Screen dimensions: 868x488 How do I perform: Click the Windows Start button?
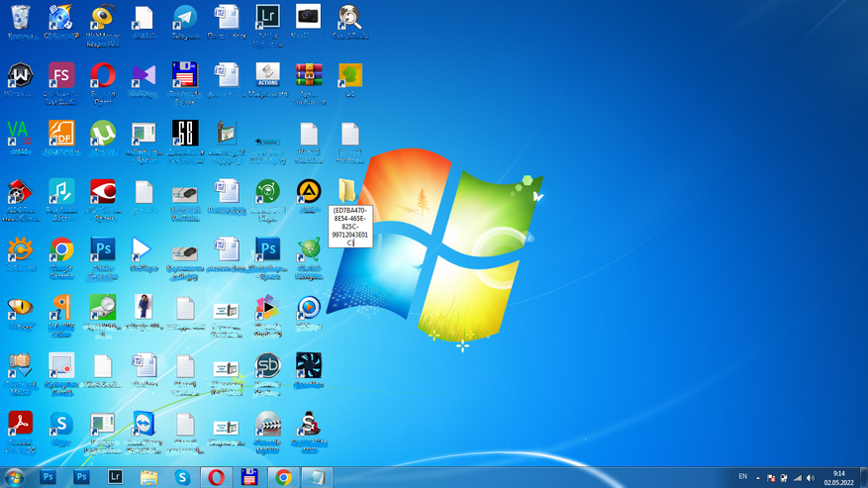pyautogui.click(x=14, y=477)
